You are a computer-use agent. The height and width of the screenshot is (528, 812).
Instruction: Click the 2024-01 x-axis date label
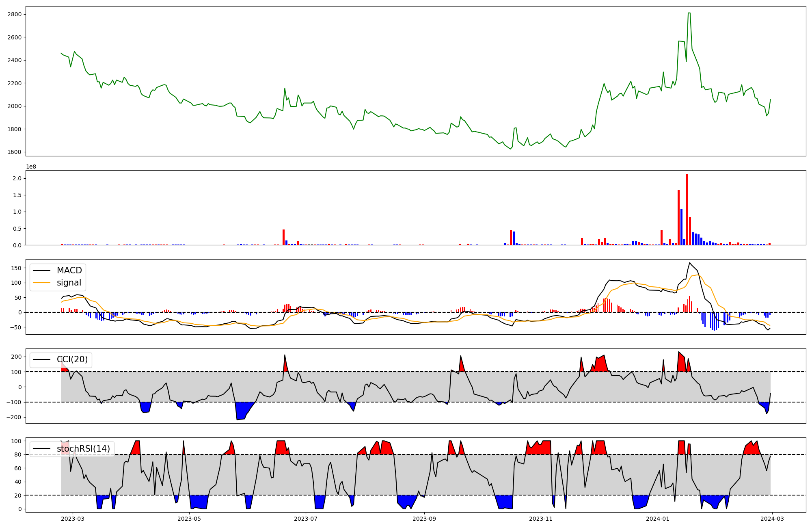coord(657,519)
